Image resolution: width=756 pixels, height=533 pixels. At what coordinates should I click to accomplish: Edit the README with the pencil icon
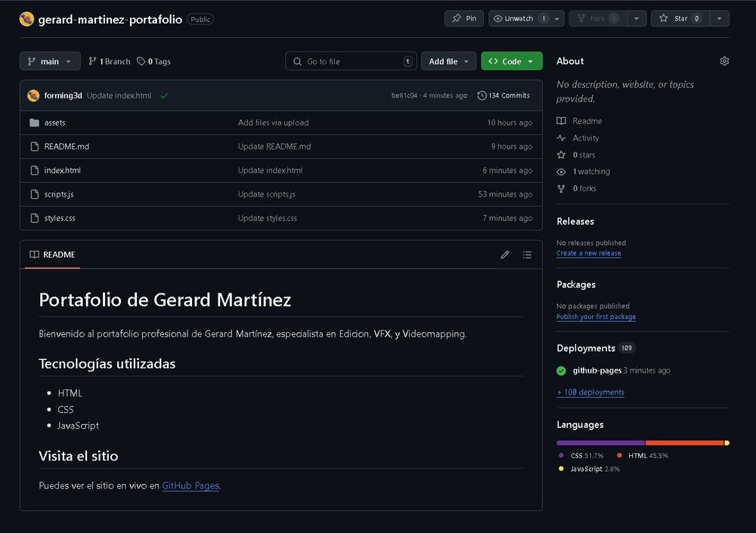click(505, 254)
